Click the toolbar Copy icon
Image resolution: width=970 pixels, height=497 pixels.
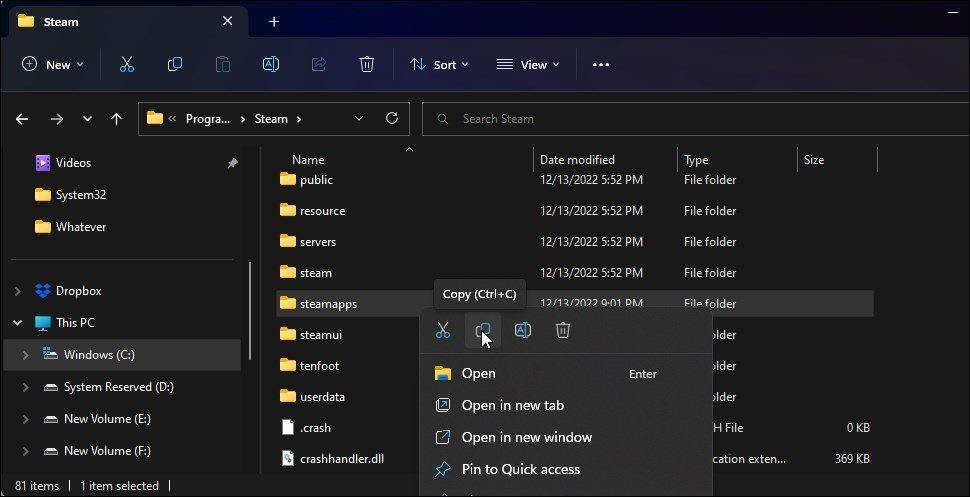[x=175, y=64]
